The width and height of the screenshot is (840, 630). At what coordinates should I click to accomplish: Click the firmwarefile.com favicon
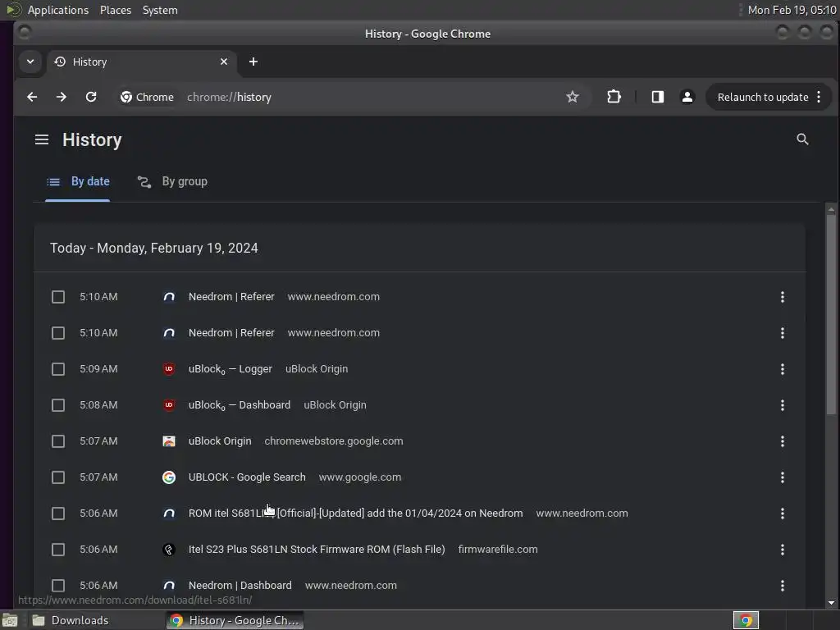click(169, 549)
